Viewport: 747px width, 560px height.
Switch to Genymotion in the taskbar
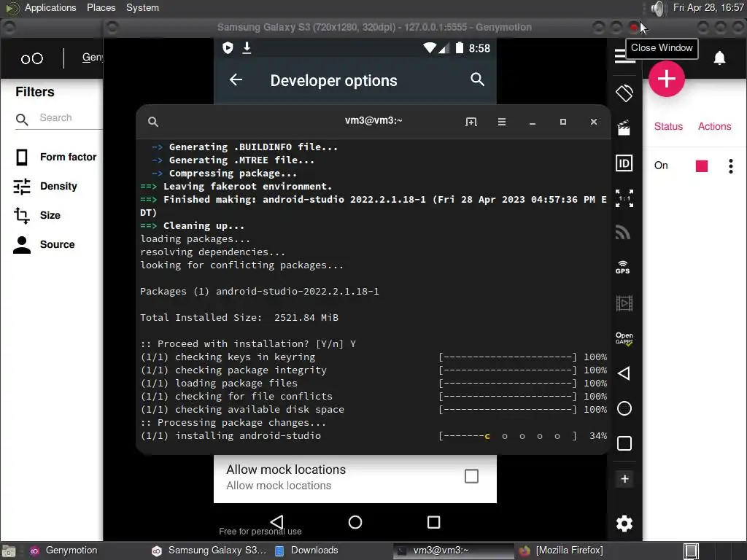[x=64, y=551]
